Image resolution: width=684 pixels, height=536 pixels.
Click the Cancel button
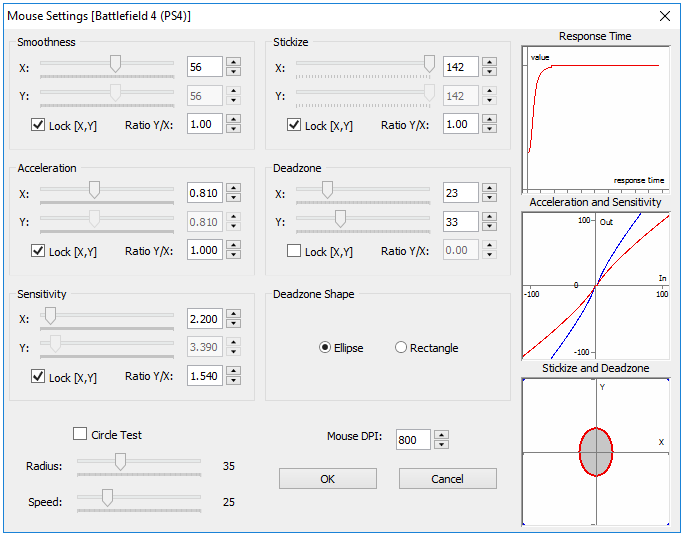coord(448,479)
